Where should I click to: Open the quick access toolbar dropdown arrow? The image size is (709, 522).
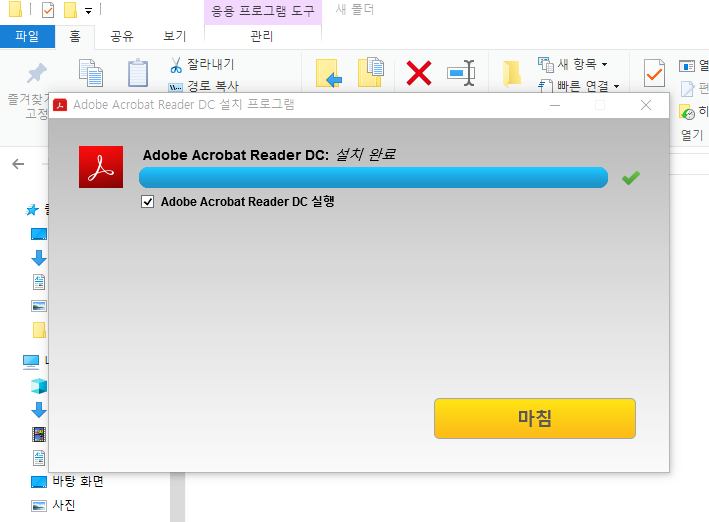(89, 11)
